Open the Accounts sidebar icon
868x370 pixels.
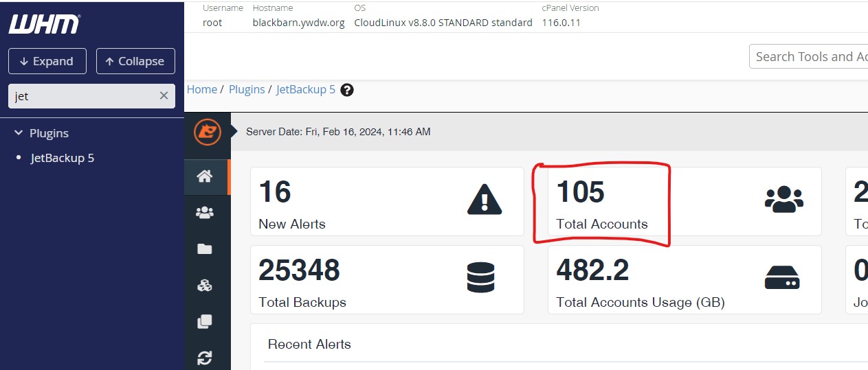pyautogui.click(x=204, y=213)
